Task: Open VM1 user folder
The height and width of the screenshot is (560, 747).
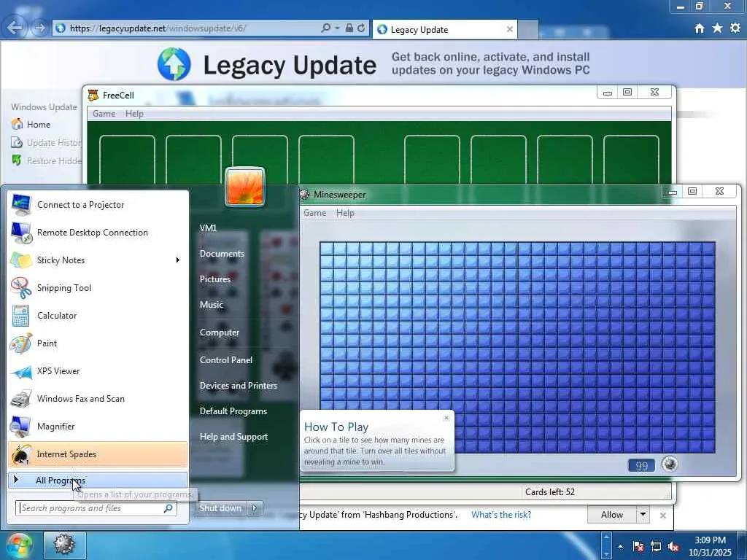Action: point(208,228)
